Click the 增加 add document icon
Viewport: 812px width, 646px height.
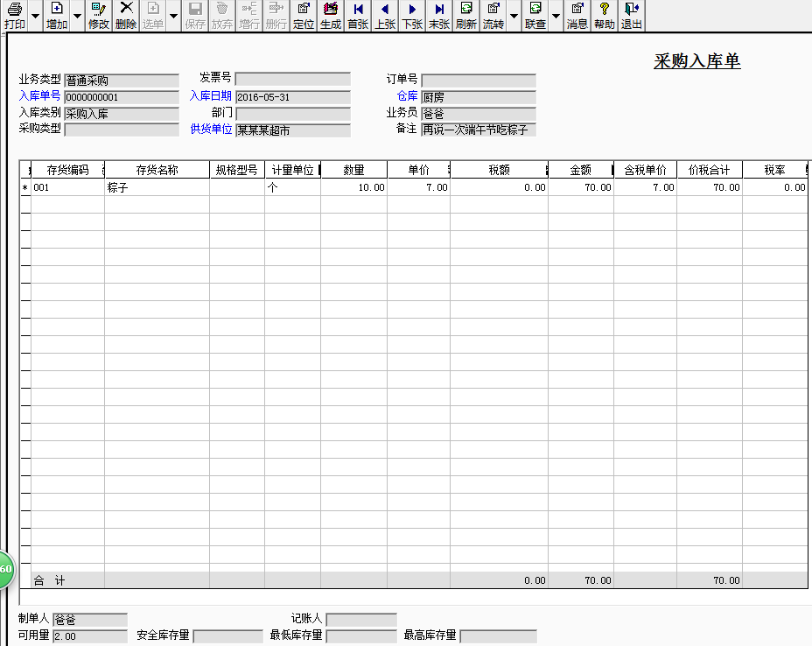click(x=57, y=16)
